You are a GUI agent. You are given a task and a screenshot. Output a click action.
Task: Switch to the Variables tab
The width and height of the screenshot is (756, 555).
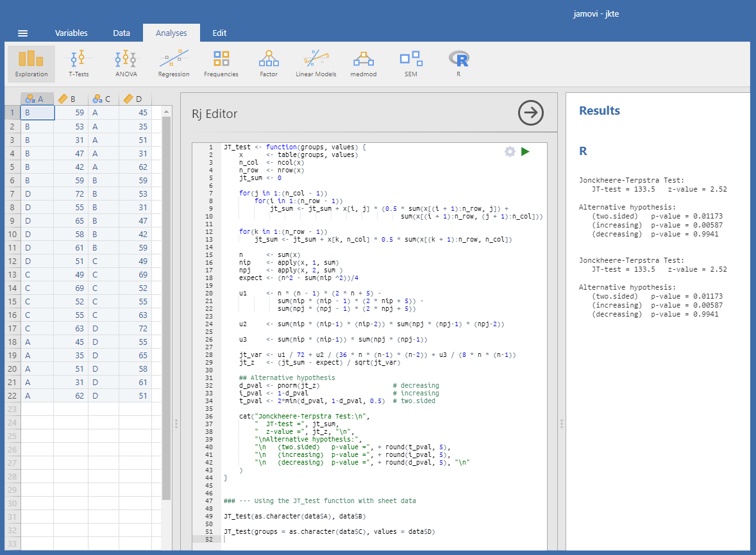(71, 33)
